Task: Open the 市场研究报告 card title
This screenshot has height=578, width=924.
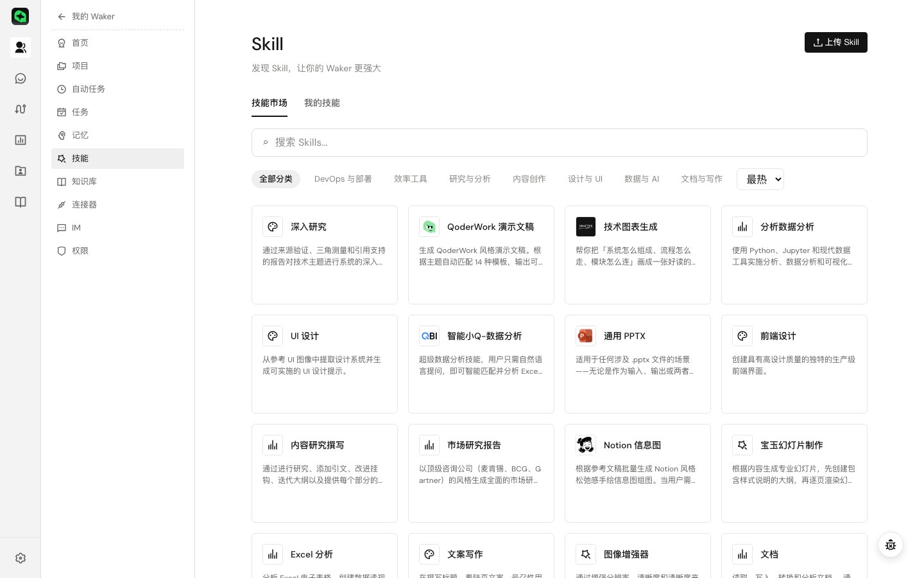Action: point(474,445)
